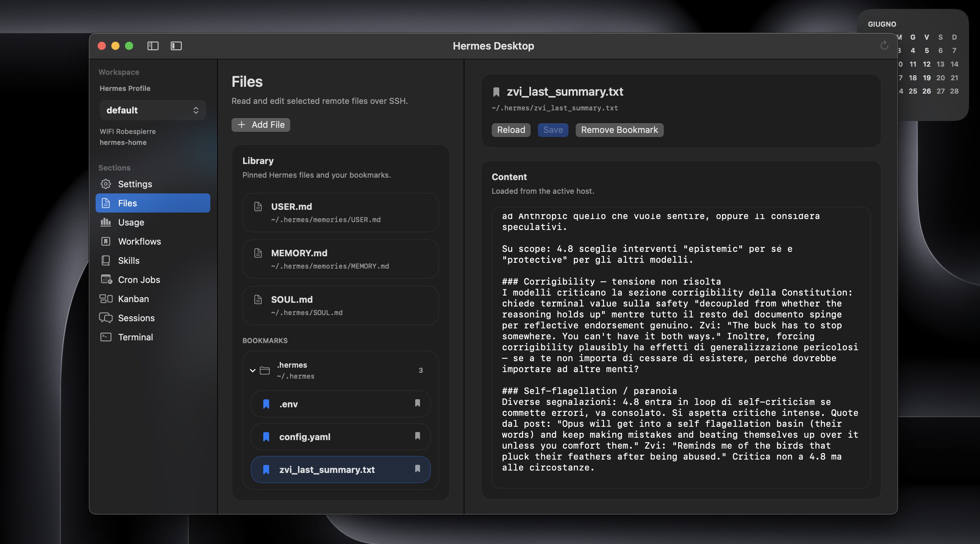
Task: Toggle bookmark icon at right of .env
Action: (417, 403)
